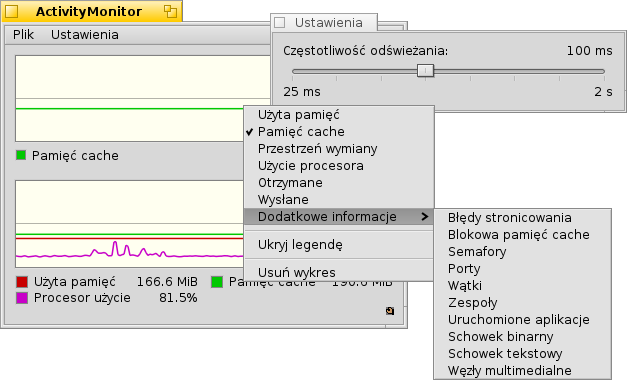Choose Przestrzeń wymiany menu entry
Image resolution: width=627 pixels, height=380 pixels.
[x=339, y=149]
